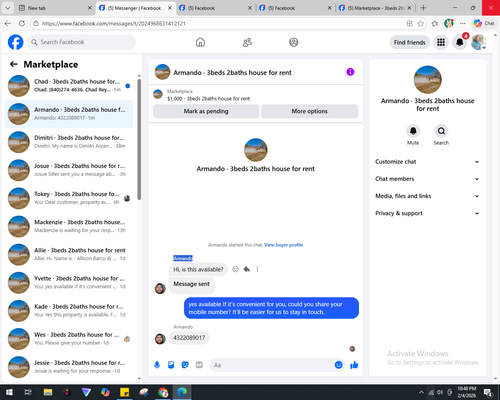Open the taskbar notification center icon
The height and width of the screenshot is (400, 500).
tap(488, 392)
